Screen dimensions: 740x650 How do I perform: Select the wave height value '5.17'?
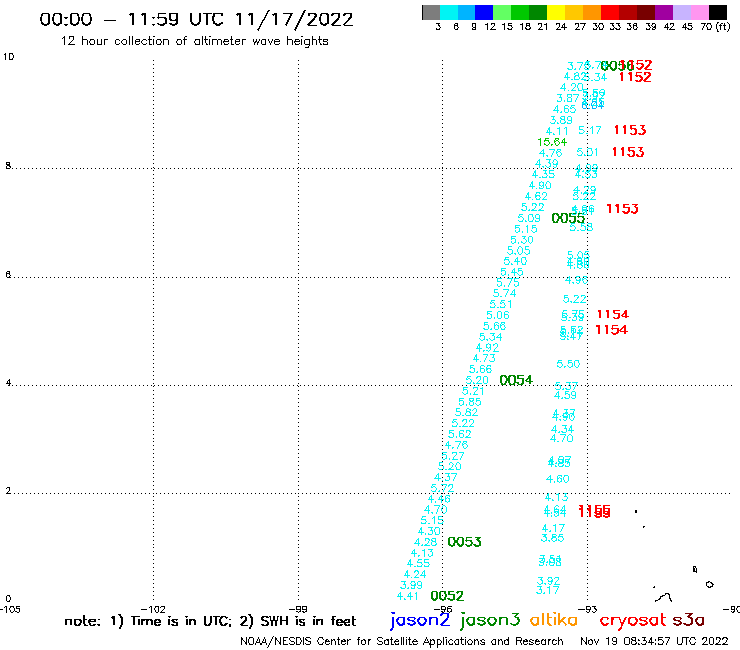click(589, 130)
